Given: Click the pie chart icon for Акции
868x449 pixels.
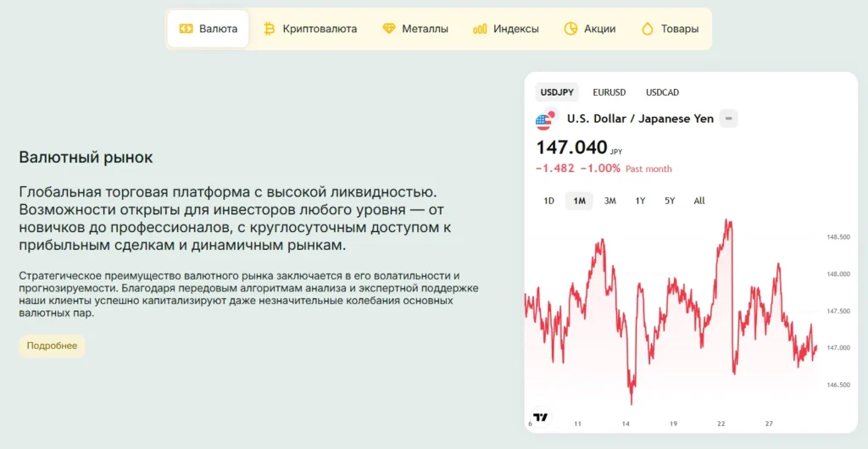Looking at the screenshot, I should pyautogui.click(x=570, y=29).
